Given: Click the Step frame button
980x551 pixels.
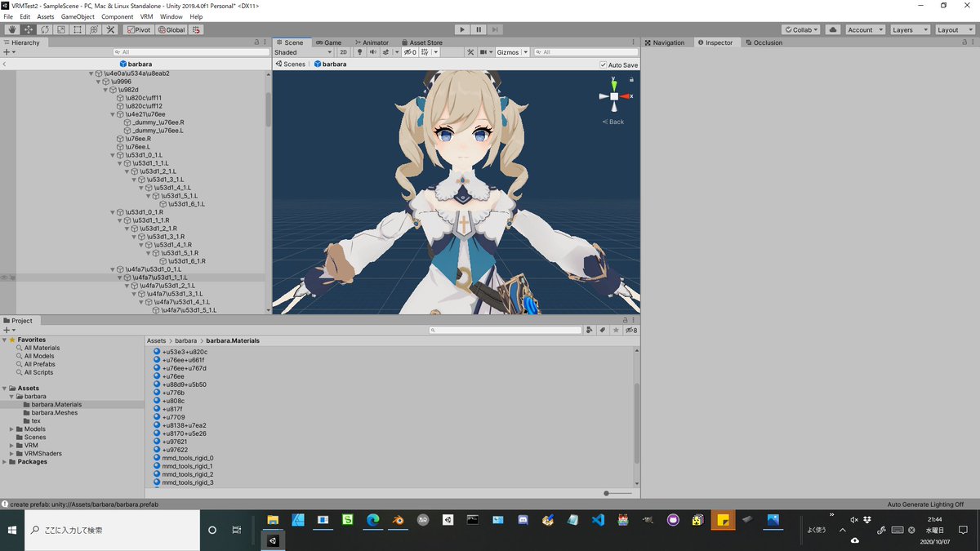Looking at the screenshot, I should [x=495, y=29].
